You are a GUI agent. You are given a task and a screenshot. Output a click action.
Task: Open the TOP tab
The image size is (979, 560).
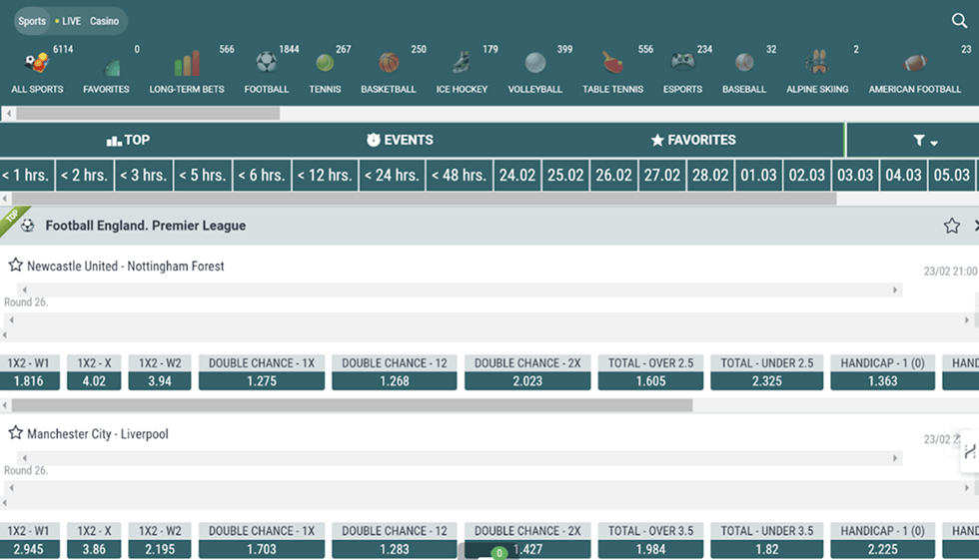[128, 141]
